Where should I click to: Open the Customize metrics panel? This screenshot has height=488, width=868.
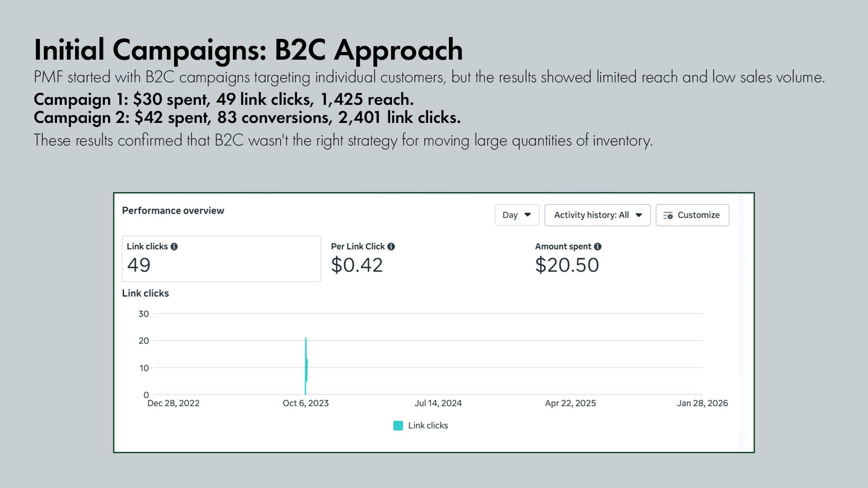coord(692,215)
